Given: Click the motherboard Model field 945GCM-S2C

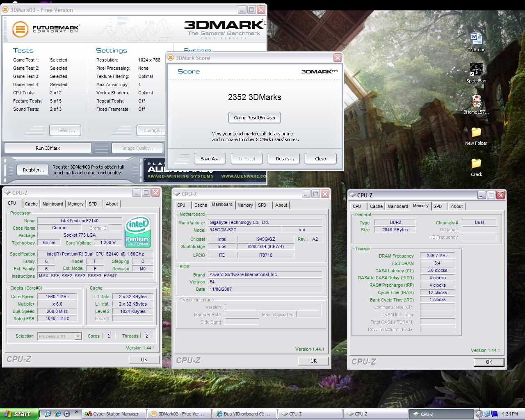Looking at the screenshot, I should point(244,230).
